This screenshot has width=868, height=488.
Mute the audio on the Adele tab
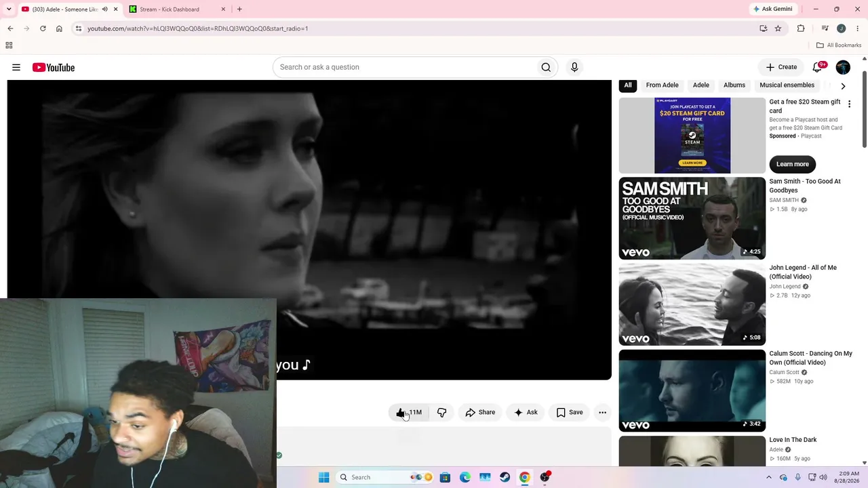[x=104, y=9]
